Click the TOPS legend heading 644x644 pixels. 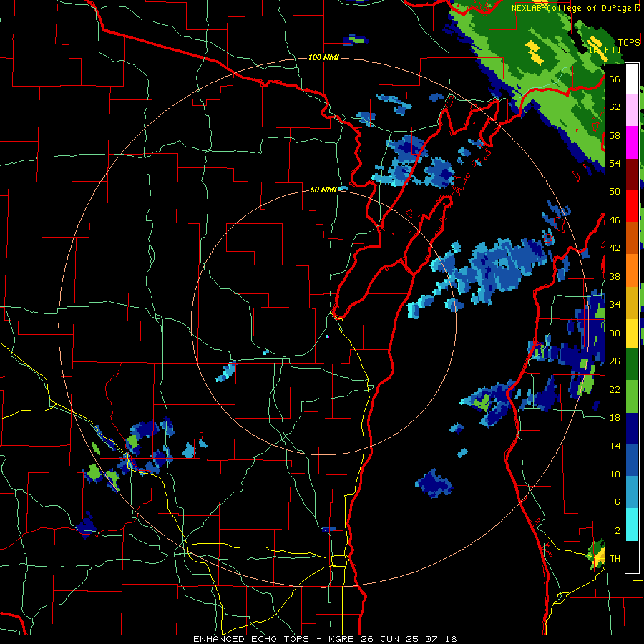(629, 43)
